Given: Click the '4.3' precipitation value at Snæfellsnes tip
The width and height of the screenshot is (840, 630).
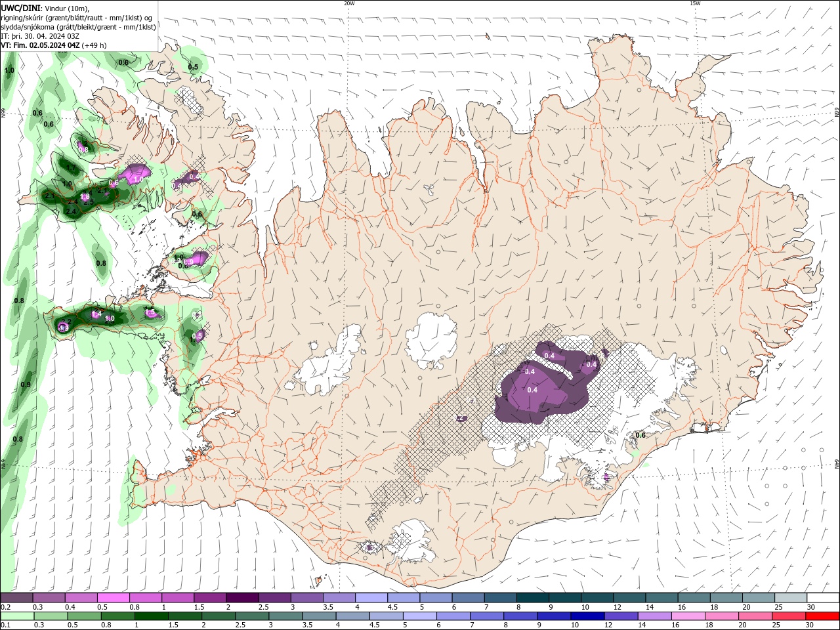Looking at the screenshot, I should click(x=63, y=327).
